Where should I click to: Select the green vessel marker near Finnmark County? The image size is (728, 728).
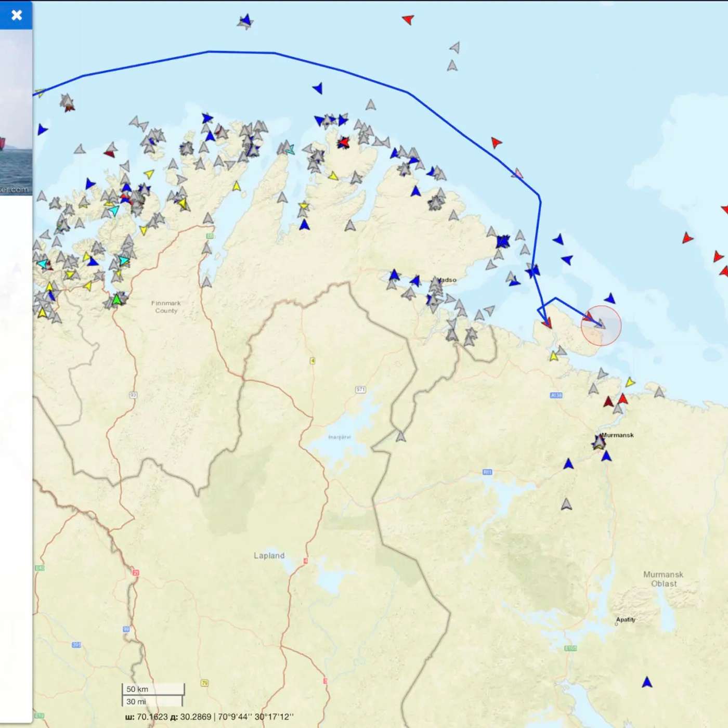coord(117,299)
